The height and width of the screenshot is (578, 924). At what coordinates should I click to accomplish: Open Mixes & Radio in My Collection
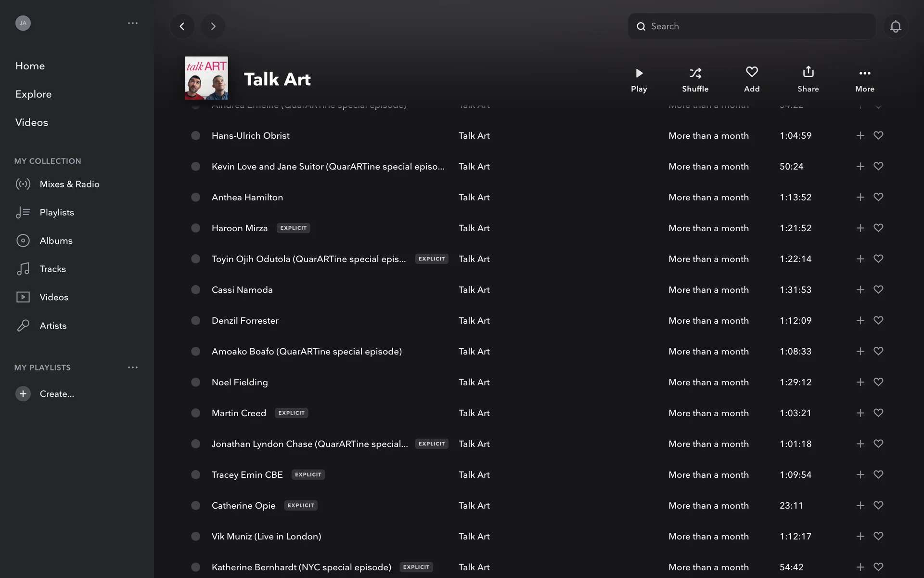pyautogui.click(x=69, y=184)
